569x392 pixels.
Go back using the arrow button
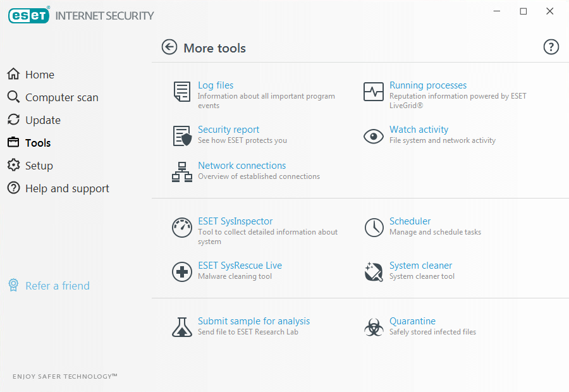pyautogui.click(x=169, y=47)
